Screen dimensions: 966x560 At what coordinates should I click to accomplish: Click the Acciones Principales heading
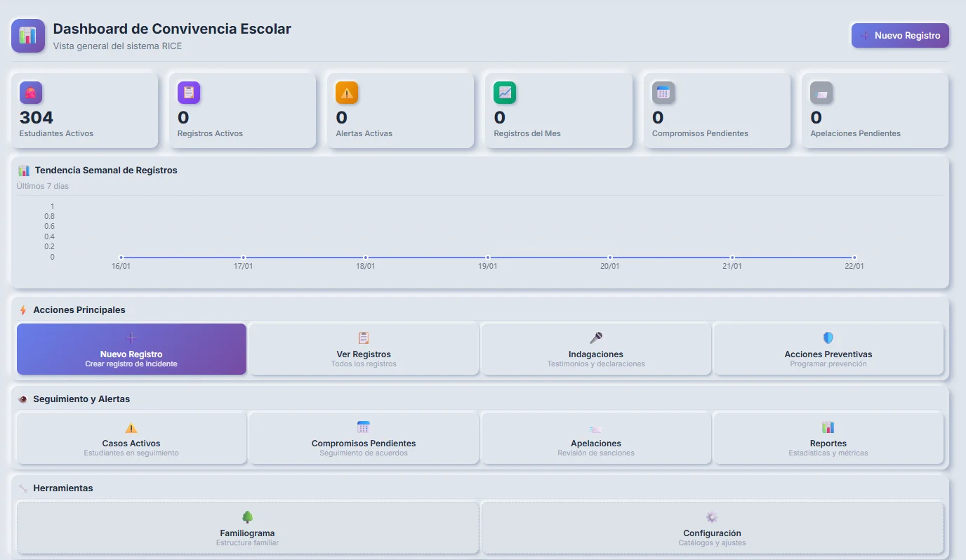click(x=79, y=310)
